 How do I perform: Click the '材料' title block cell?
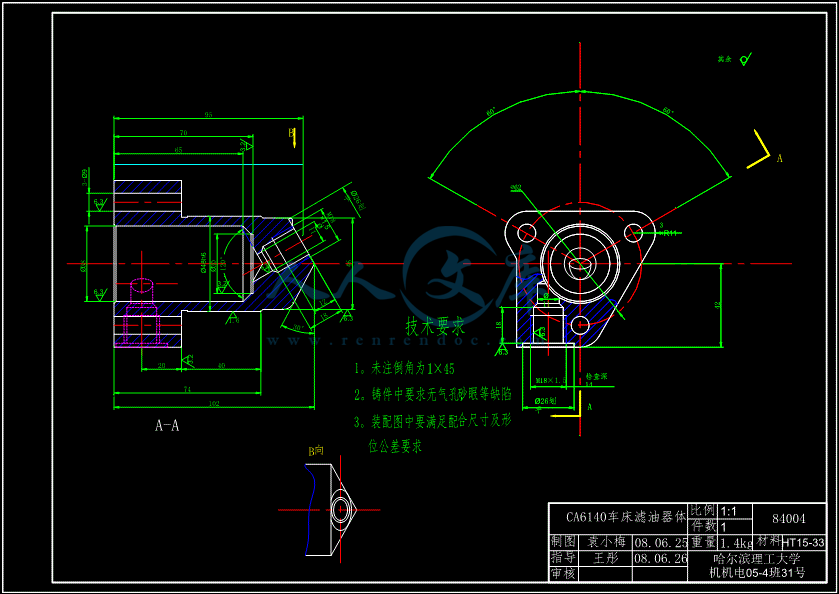pyautogui.click(x=768, y=542)
